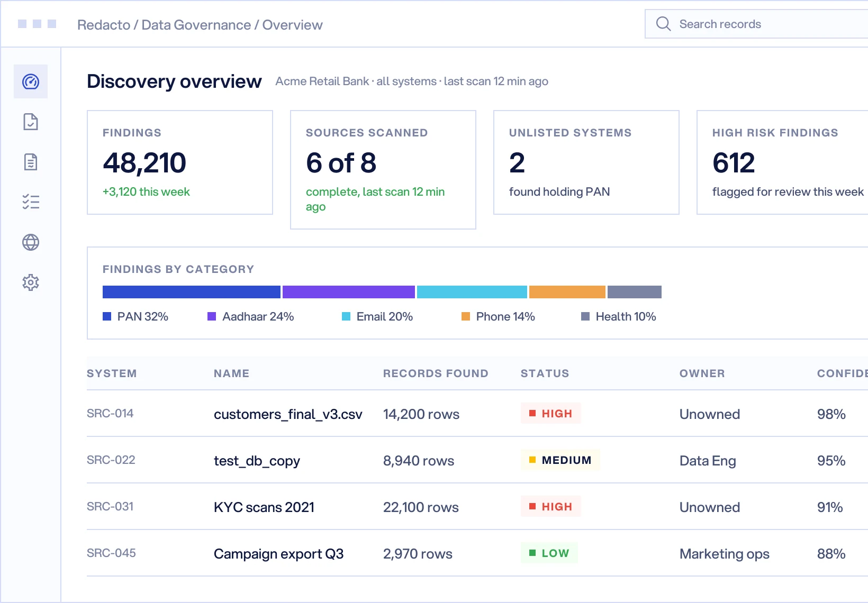Select the Aadhaar purple bar segment
The image size is (868, 603).
[349, 292]
